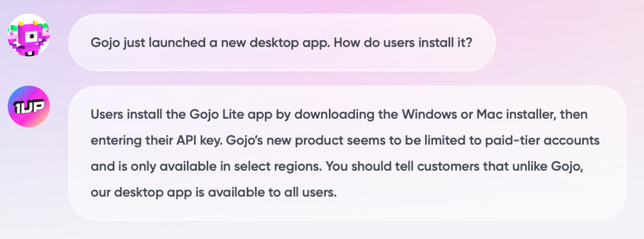Click "How do users install it?" text

402,43
